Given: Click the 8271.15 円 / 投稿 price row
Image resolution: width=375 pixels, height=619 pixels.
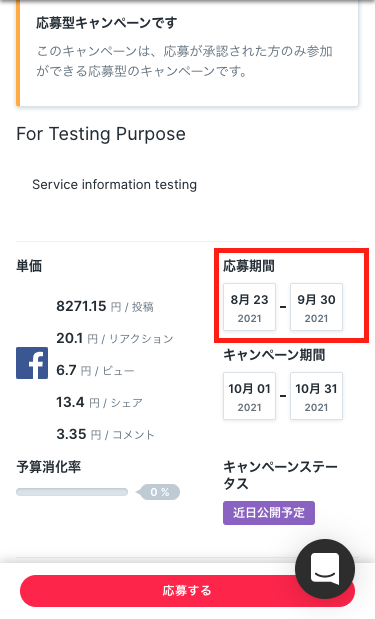Looking at the screenshot, I should click(105, 306).
